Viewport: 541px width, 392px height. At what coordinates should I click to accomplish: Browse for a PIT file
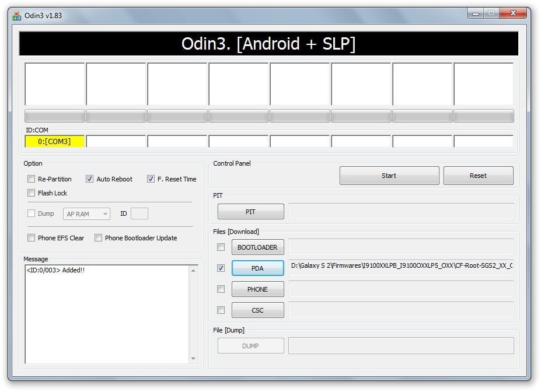250,212
